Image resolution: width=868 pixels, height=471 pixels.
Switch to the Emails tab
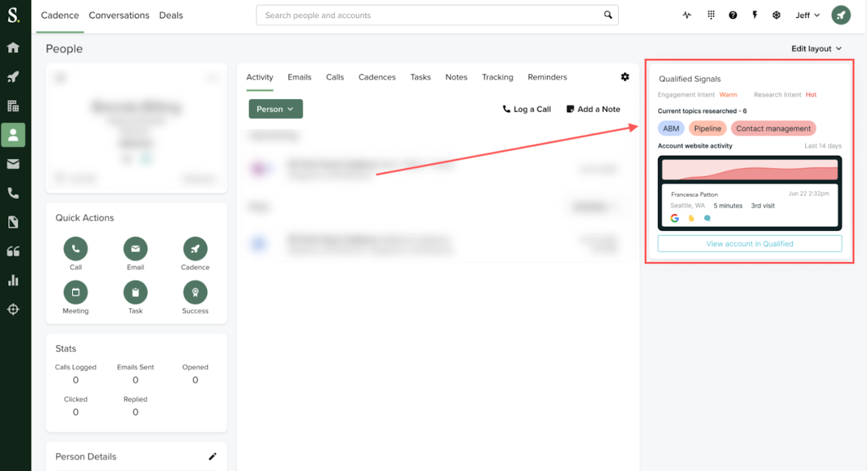(299, 77)
